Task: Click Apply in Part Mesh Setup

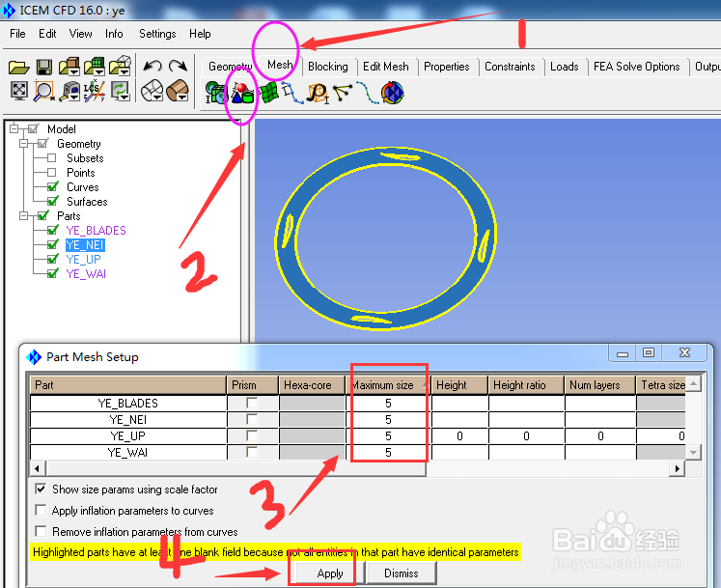Action: [x=330, y=574]
